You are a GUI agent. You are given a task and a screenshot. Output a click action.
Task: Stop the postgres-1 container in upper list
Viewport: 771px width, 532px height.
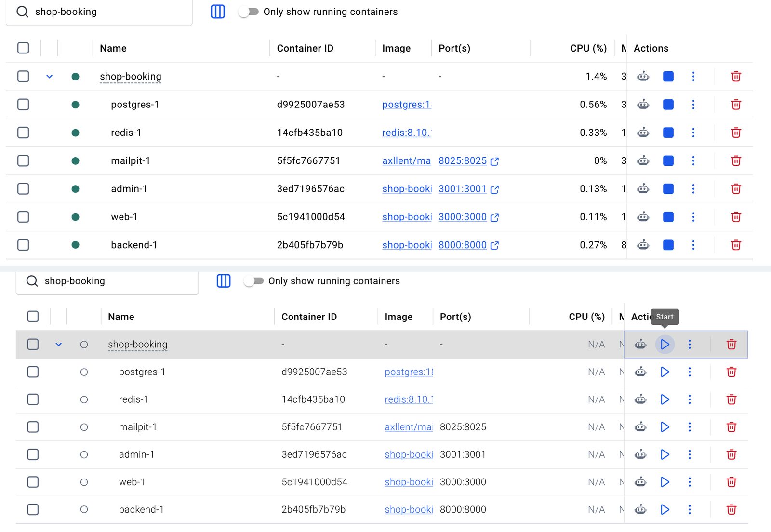(668, 105)
